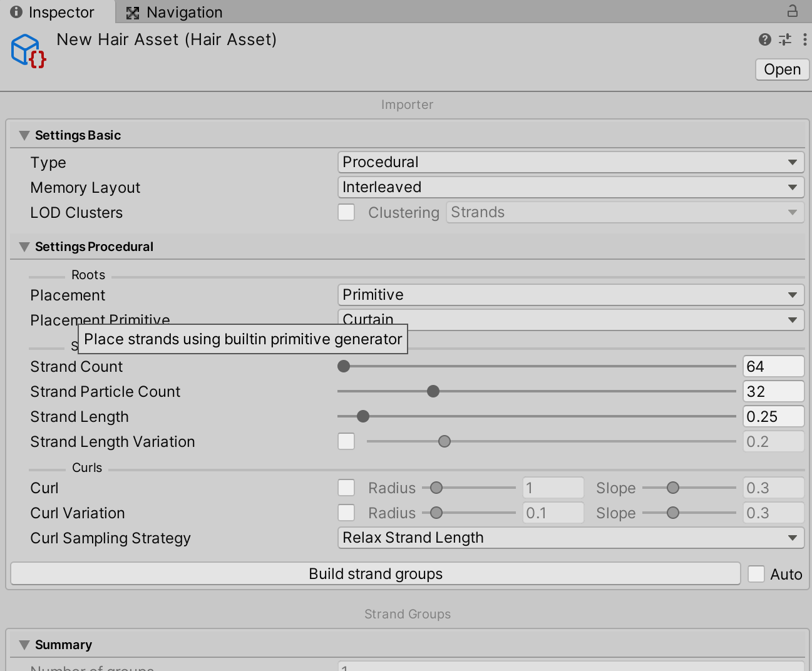
Task: Click the Navigation tab's crosshair icon
Action: (x=133, y=12)
